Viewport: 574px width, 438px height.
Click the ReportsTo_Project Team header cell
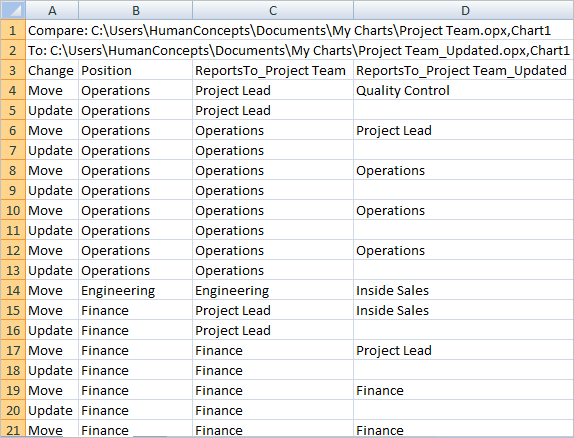[x=273, y=70]
